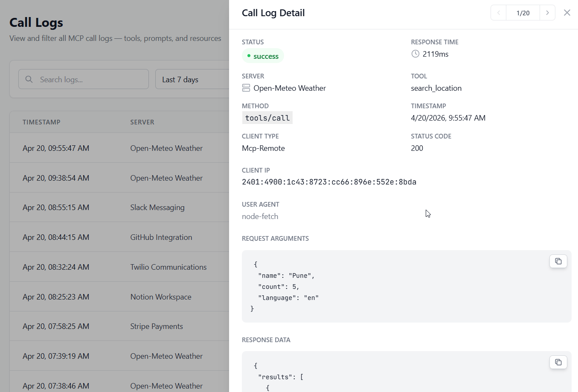Screen dimensions: 578x392
Task: Click the "name": "Pune" argument line
Action: coord(286,276)
